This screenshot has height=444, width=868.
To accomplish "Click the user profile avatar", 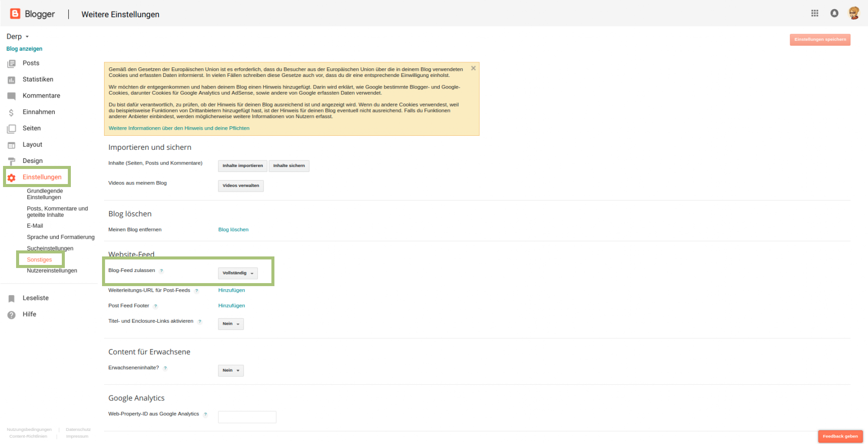I will (854, 14).
